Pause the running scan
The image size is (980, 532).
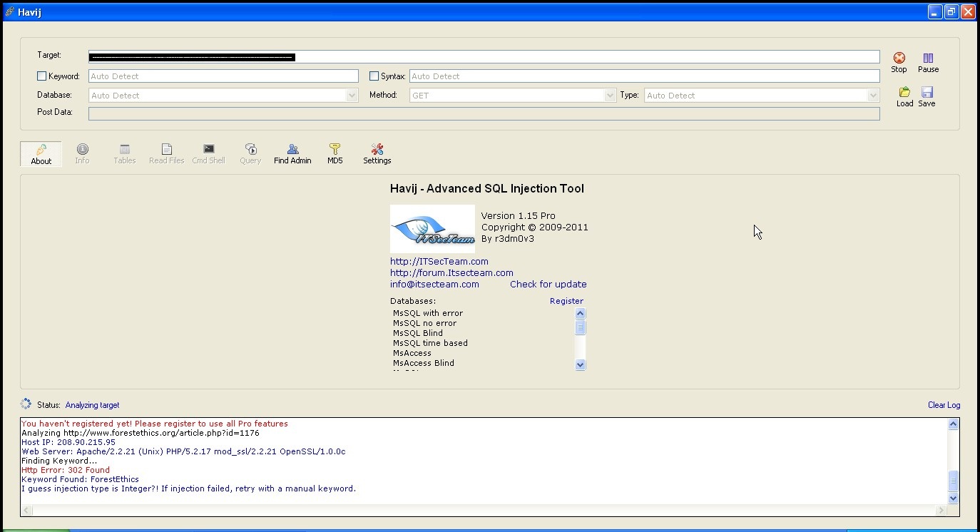(x=928, y=62)
